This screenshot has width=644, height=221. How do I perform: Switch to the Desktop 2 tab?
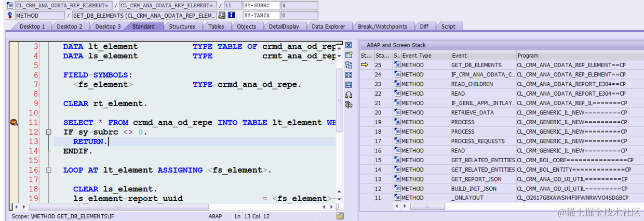[70, 27]
